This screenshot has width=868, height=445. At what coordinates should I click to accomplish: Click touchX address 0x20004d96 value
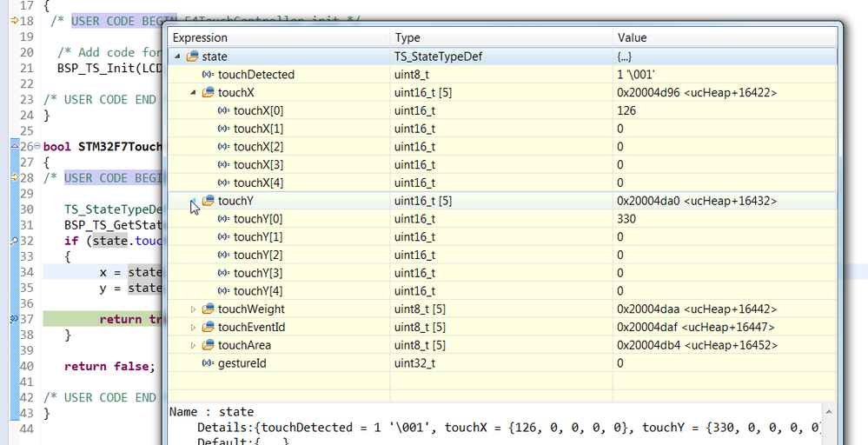[697, 92]
